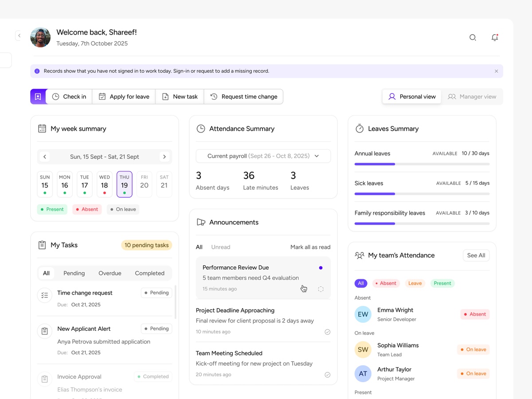The height and width of the screenshot is (399, 532).
Task: Go to next week in week summary
Action: point(164,157)
